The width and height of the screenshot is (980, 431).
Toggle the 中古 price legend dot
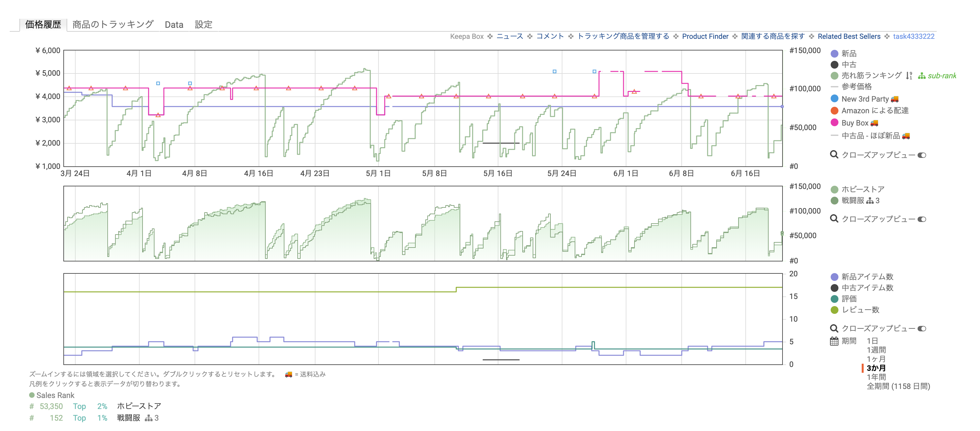point(834,65)
